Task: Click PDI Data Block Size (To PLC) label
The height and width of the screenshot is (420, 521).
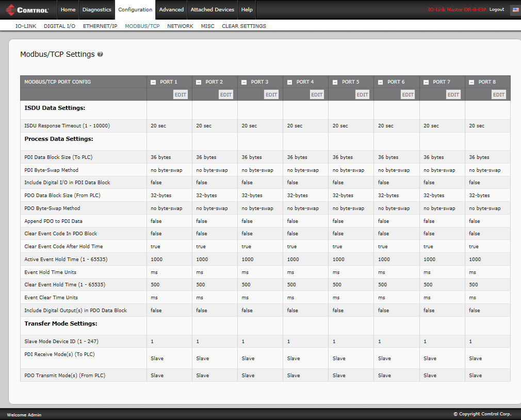Action: [x=58, y=157]
